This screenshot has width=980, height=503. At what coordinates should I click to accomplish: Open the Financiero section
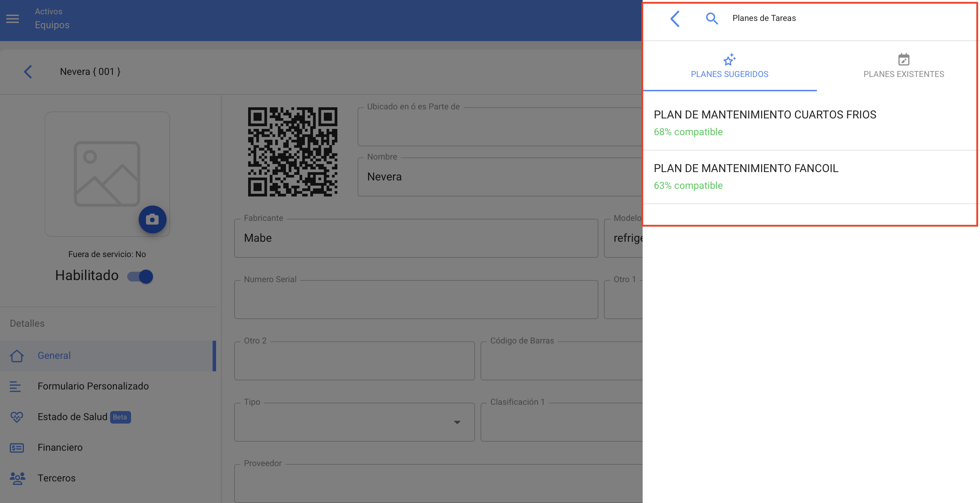pos(60,448)
